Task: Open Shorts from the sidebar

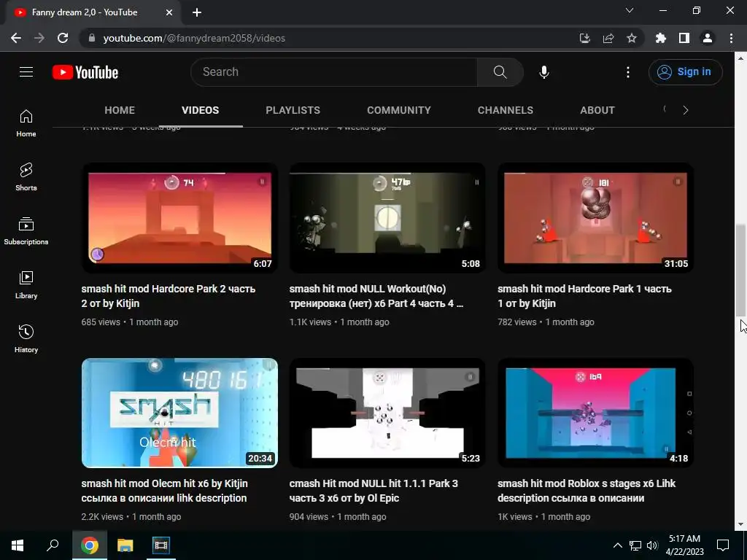Action: 26,177
